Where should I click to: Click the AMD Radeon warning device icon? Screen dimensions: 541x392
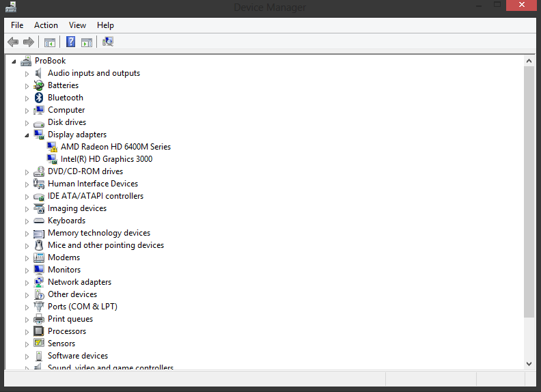[x=52, y=147]
